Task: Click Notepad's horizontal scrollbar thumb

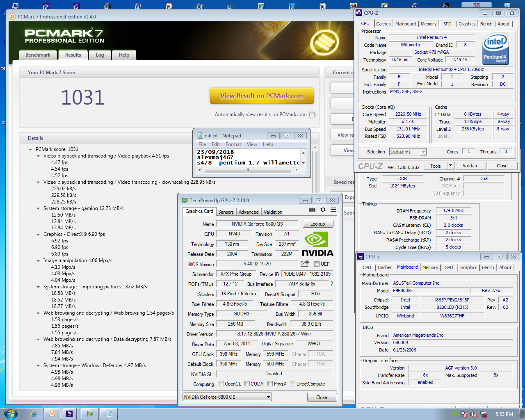Action: coord(247,170)
